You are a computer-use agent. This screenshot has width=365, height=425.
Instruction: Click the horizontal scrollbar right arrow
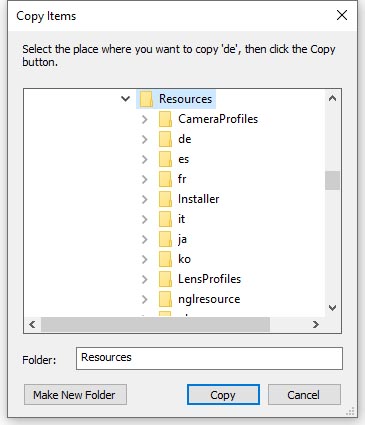coord(315,324)
